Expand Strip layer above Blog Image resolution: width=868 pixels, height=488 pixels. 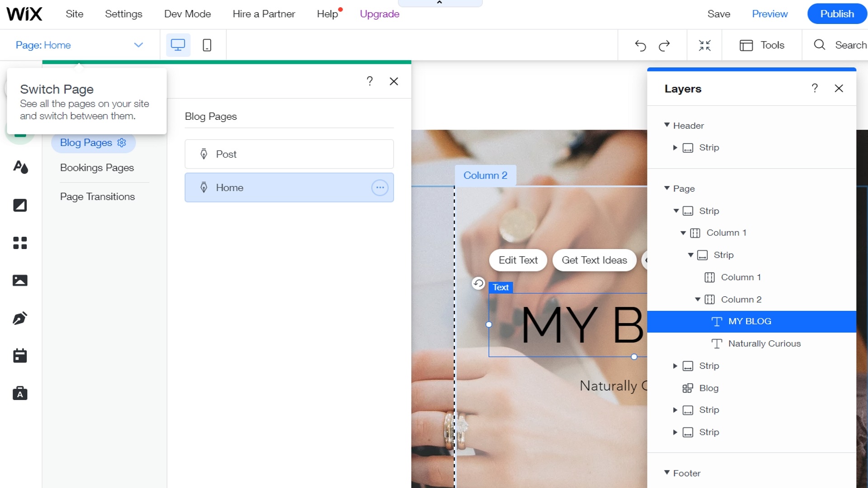[675, 366]
